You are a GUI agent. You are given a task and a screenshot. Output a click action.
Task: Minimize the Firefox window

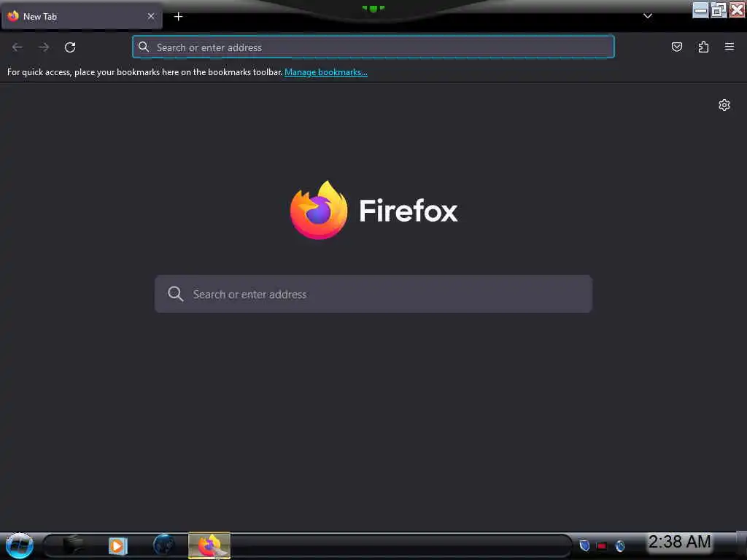[700, 10]
